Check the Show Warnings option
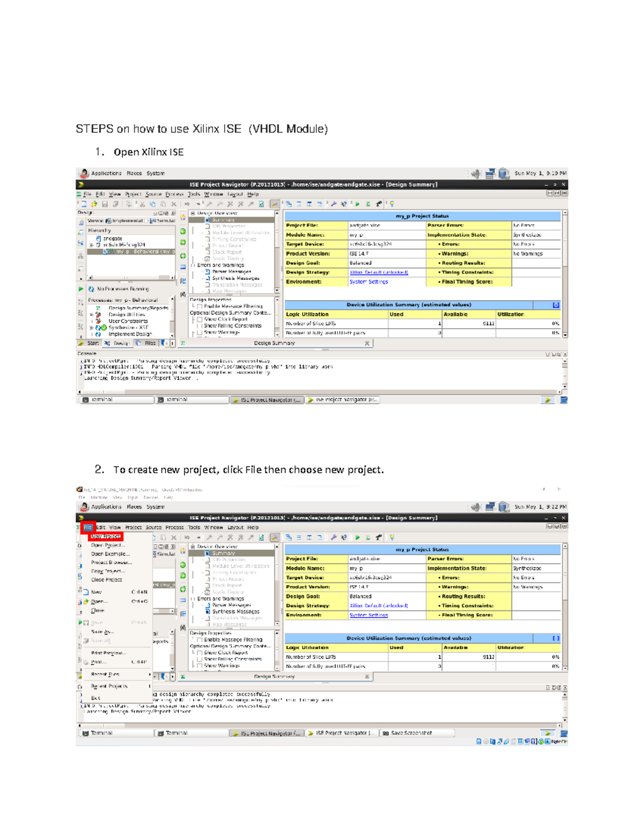644x834 pixels. coord(201,331)
